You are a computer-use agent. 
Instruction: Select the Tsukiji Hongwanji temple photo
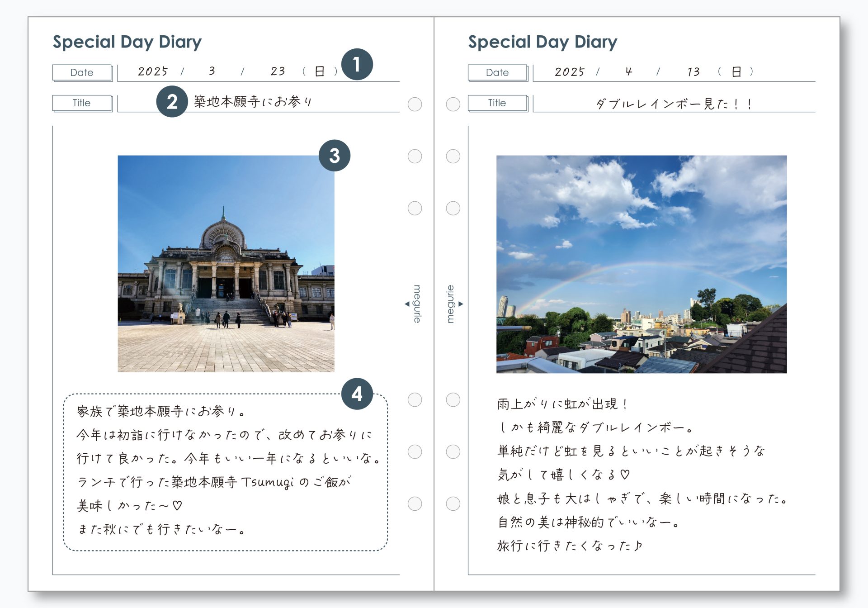tap(226, 264)
